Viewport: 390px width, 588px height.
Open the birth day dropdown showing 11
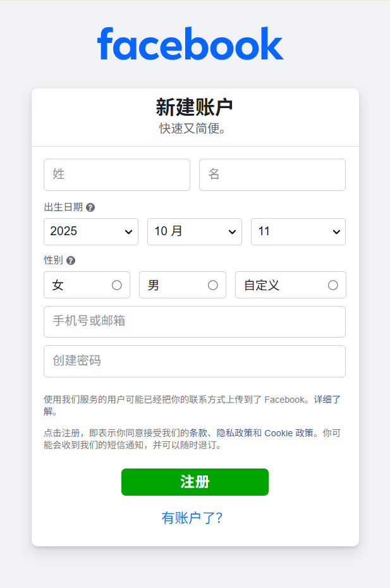pyautogui.click(x=298, y=231)
